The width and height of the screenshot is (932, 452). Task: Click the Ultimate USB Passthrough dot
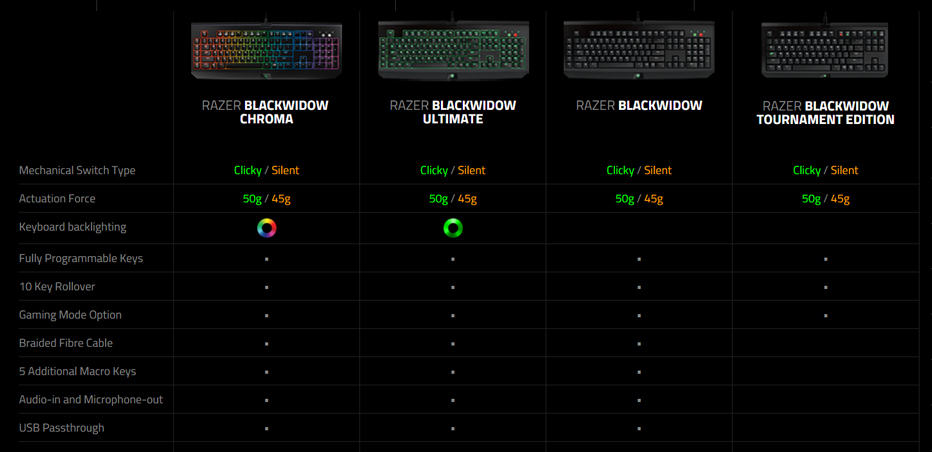click(x=453, y=428)
